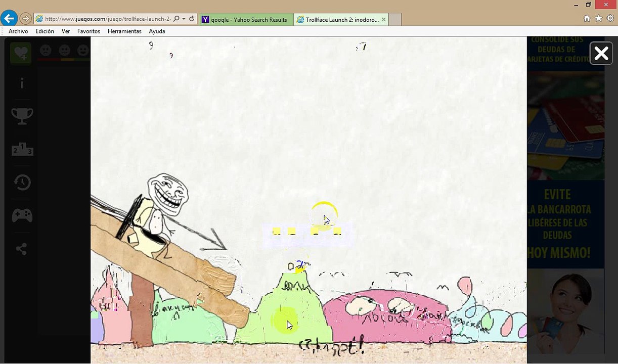Screen dimensions: 618x364
Task: Switch to google - Yahoo Search Results tab
Action: [246, 20]
